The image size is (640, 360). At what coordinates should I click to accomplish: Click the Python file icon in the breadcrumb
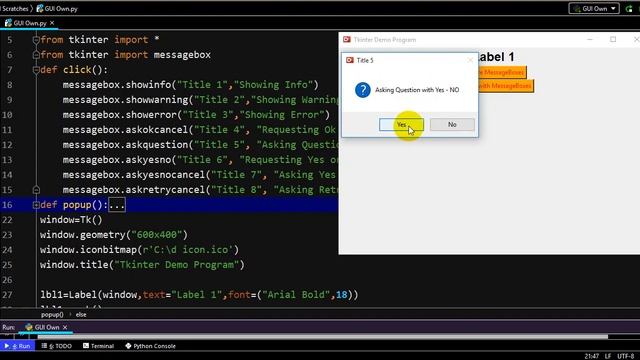tap(40, 9)
